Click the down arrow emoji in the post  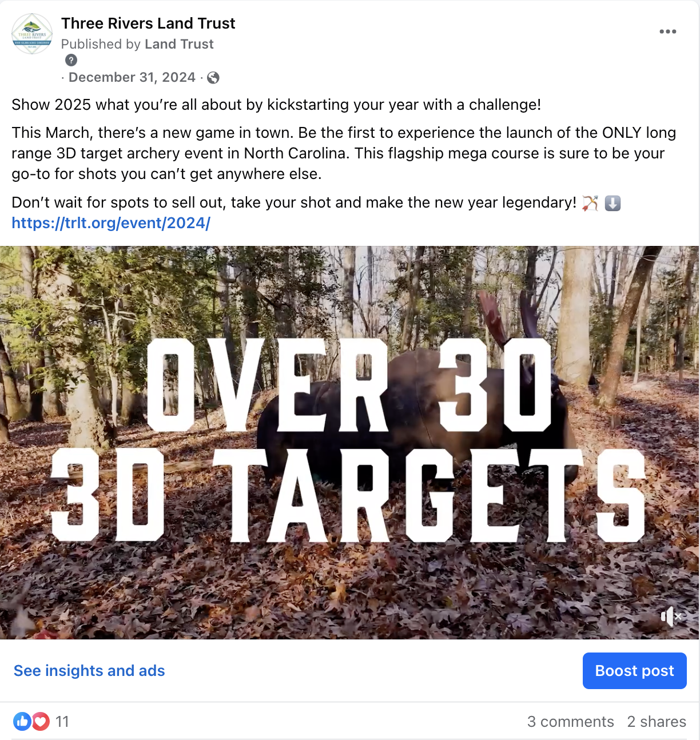(612, 203)
